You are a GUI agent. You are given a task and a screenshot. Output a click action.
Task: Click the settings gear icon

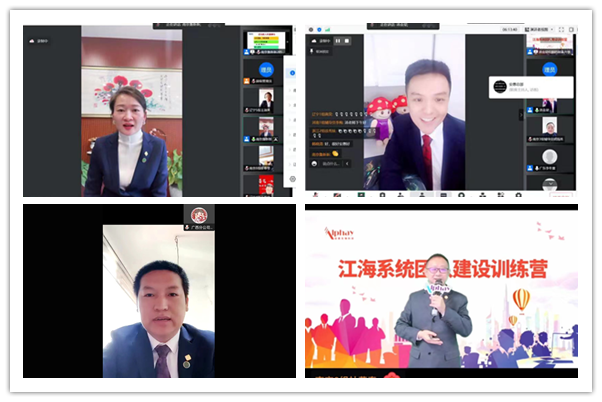click(292, 179)
